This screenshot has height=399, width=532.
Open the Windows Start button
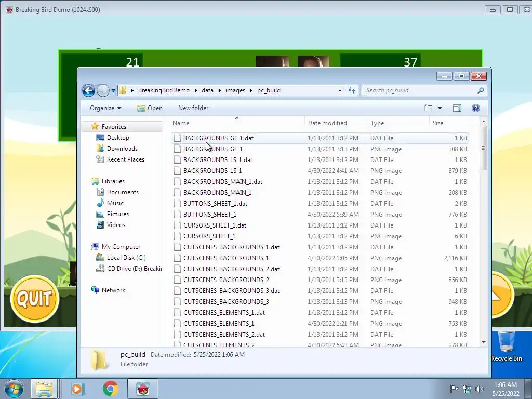[x=14, y=389]
